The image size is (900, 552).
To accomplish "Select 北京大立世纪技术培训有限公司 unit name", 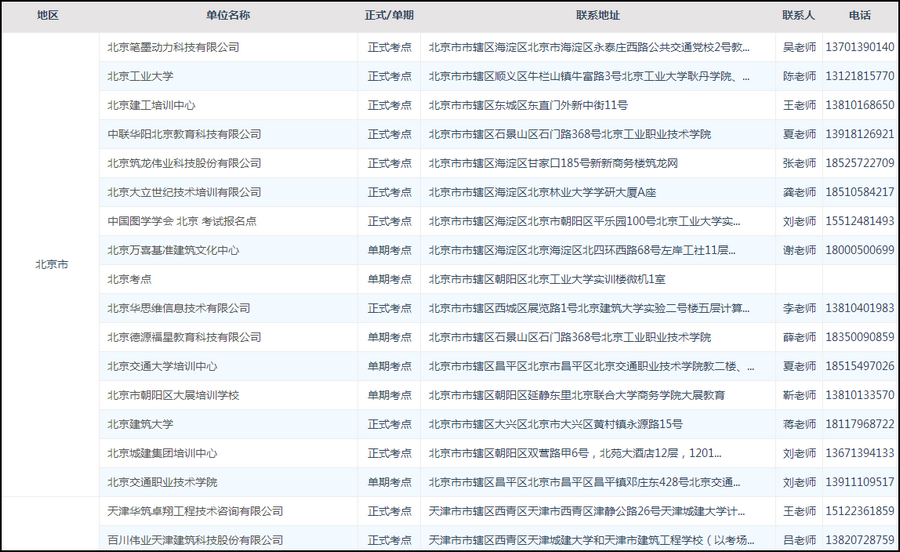I will pyautogui.click(x=184, y=192).
